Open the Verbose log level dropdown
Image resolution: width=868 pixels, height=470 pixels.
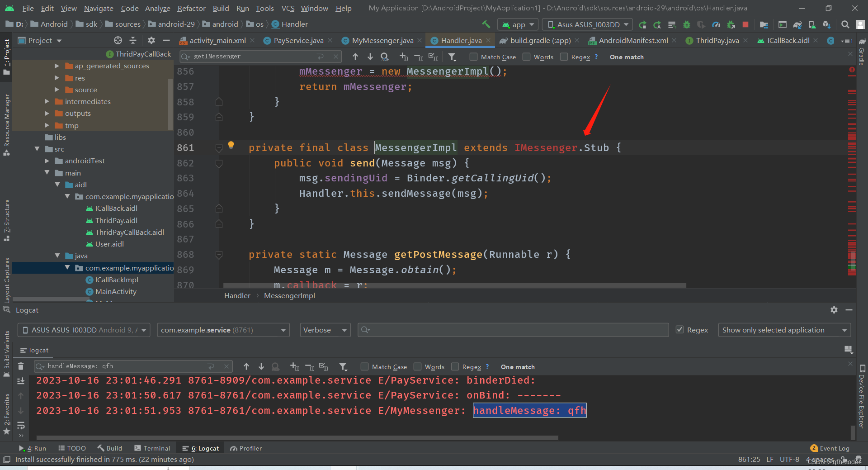pos(325,330)
